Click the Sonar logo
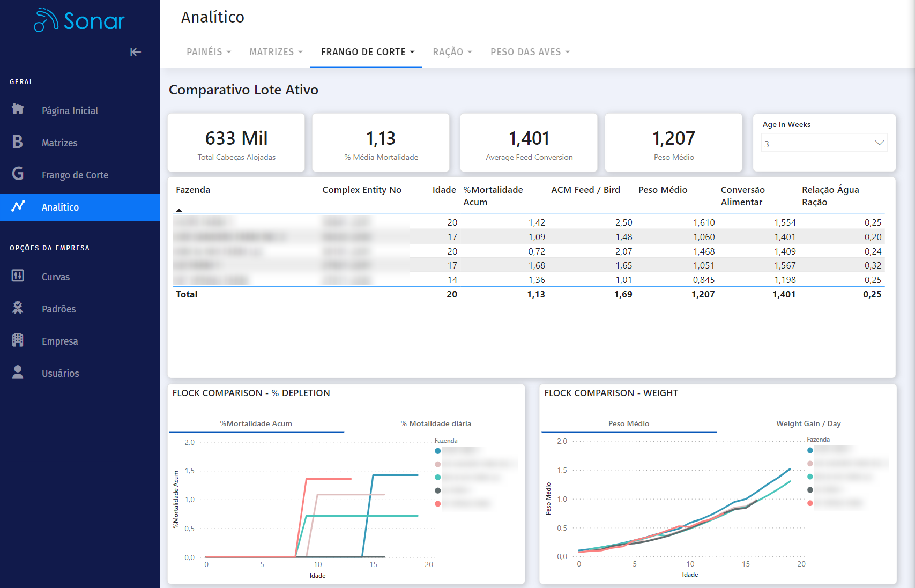This screenshot has height=588, width=915. [x=79, y=20]
